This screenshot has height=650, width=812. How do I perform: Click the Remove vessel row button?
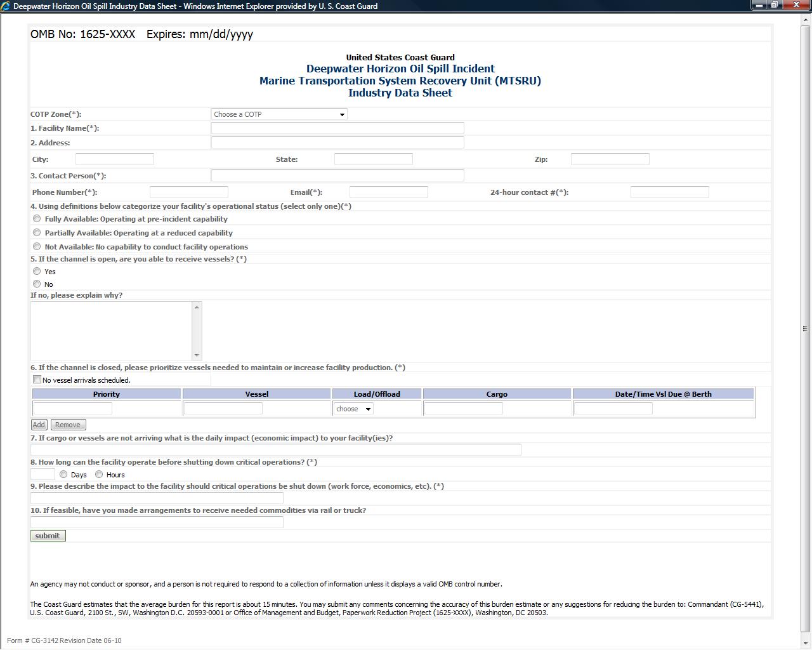pos(68,425)
